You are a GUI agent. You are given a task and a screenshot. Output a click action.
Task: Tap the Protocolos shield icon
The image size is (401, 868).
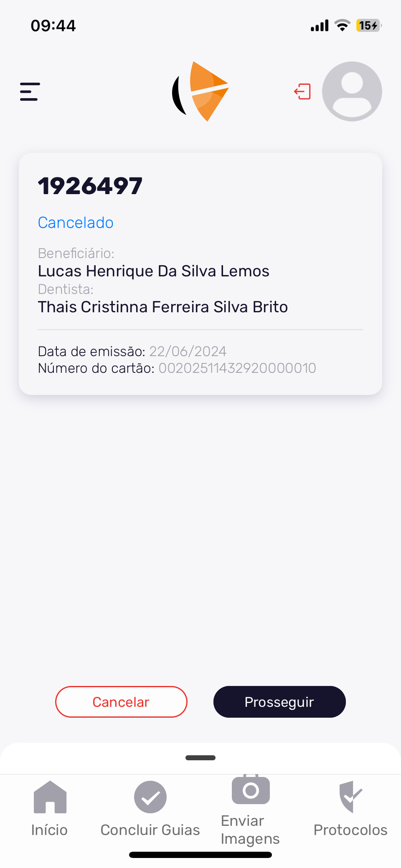coord(350,797)
